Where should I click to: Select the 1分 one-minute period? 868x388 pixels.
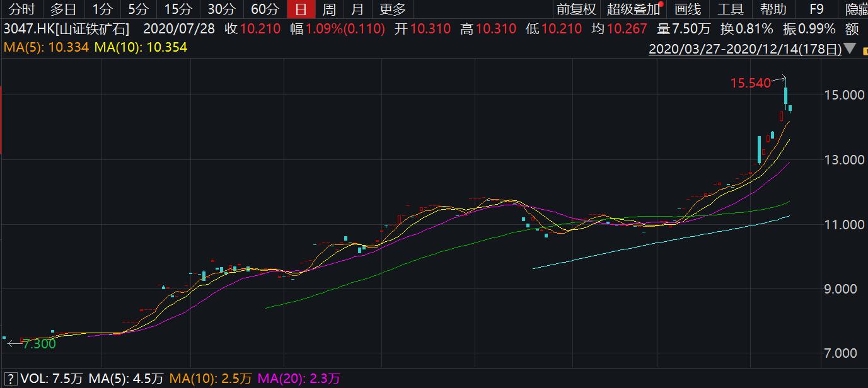tap(102, 9)
